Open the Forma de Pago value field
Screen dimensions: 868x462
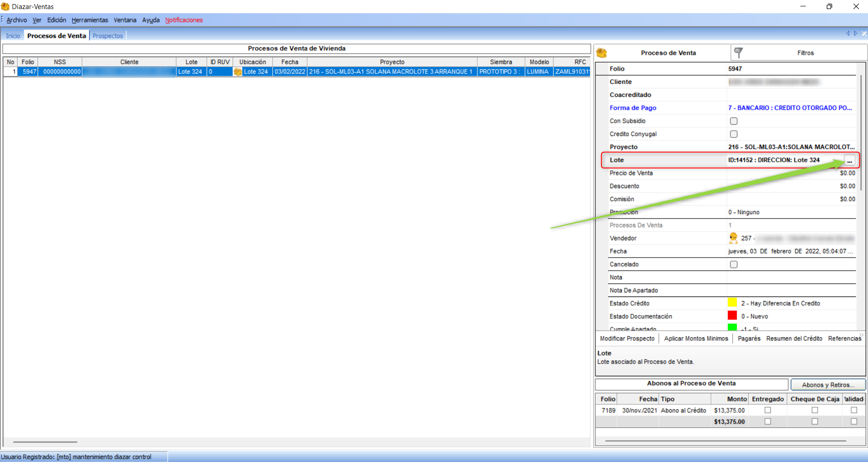tap(790, 108)
